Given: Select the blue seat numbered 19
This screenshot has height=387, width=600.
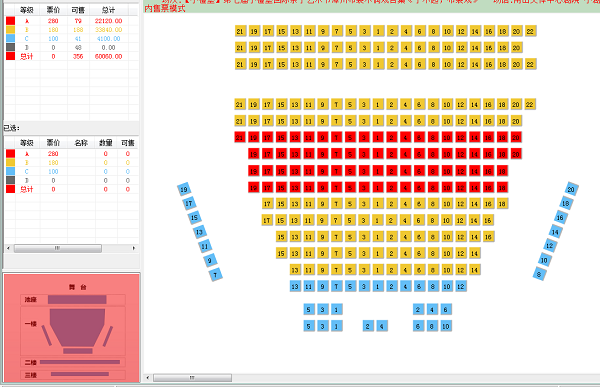Looking at the screenshot, I should pyautogui.click(x=184, y=189).
